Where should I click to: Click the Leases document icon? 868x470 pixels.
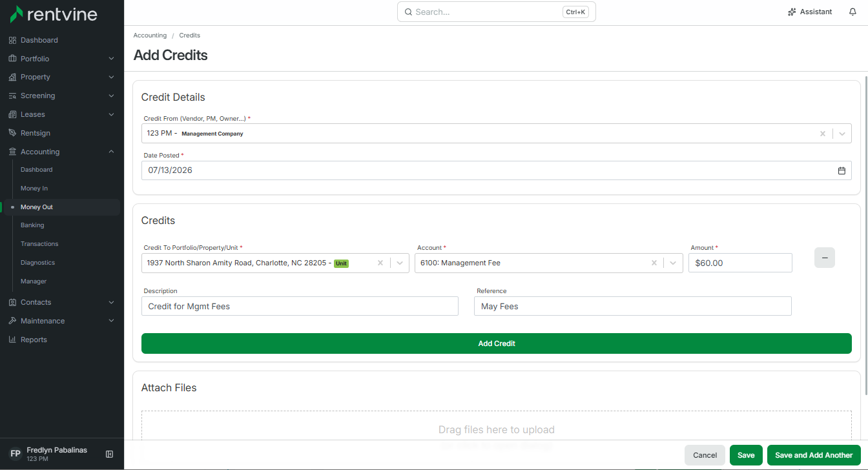[12, 114]
